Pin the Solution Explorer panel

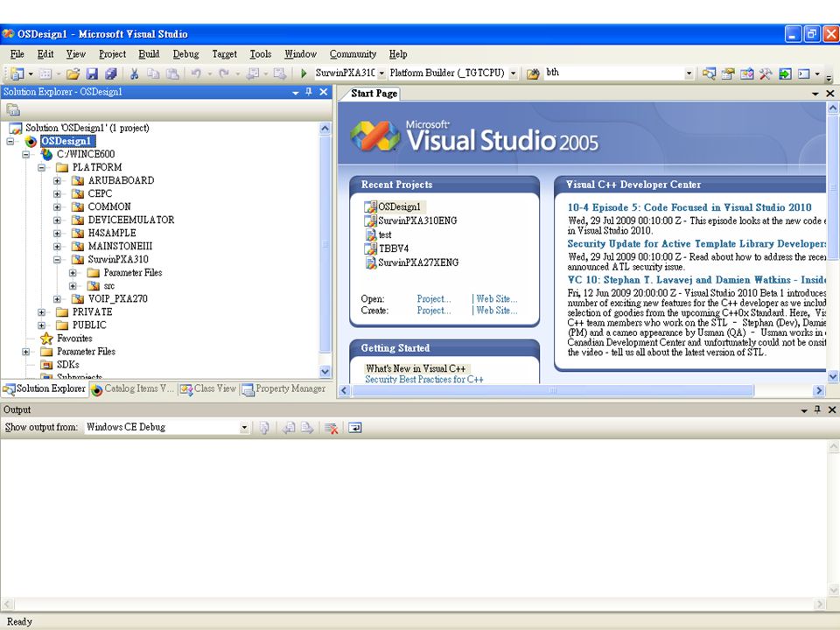click(x=309, y=92)
